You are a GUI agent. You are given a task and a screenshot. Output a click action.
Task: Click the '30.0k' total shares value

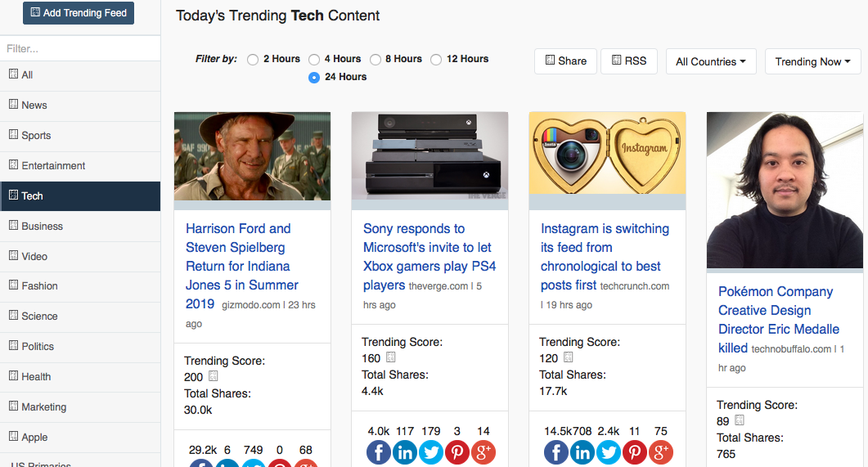point(198,410)
